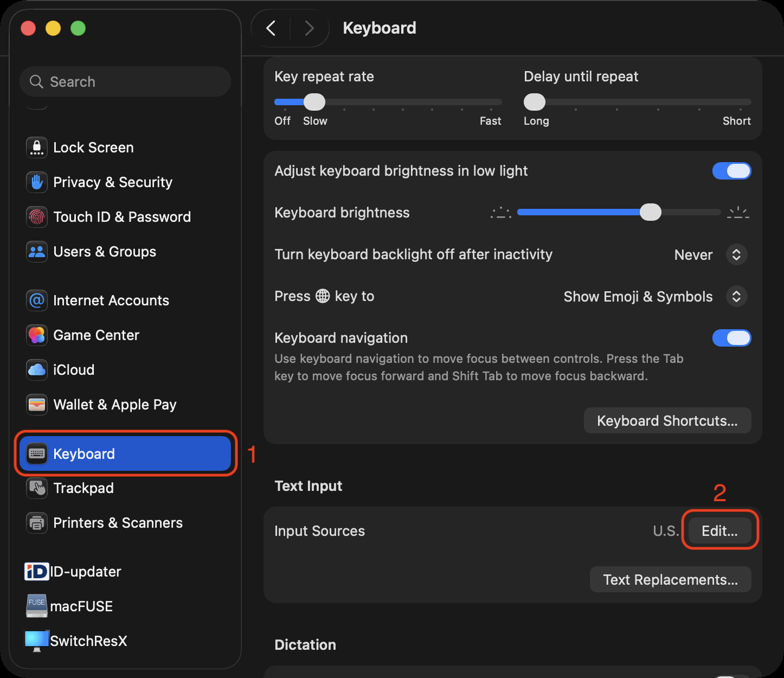784x678 pixels.
Task: Click the Internet Accounts label
Action: (111, 300)
